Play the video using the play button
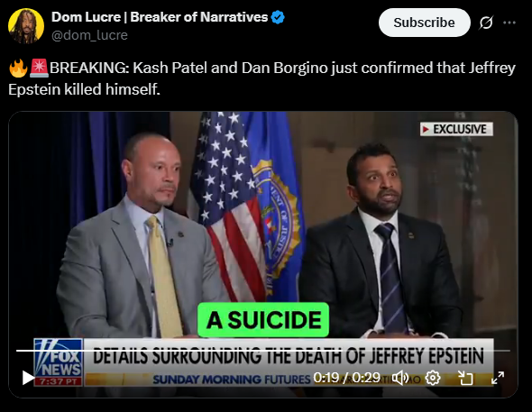Screen dimensions: 532x412 click(x=28, y=378)
